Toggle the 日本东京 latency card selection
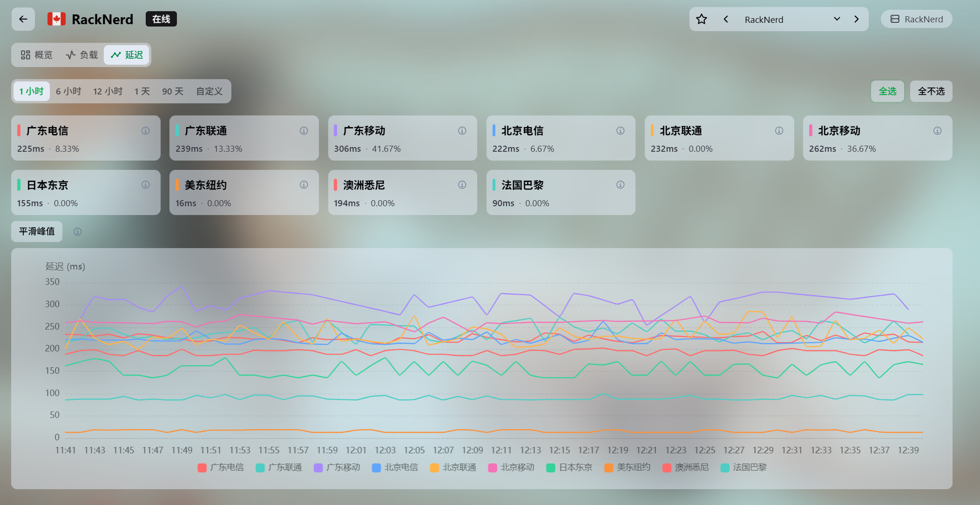This screenshot has height=505, width=980. point(86,192)
